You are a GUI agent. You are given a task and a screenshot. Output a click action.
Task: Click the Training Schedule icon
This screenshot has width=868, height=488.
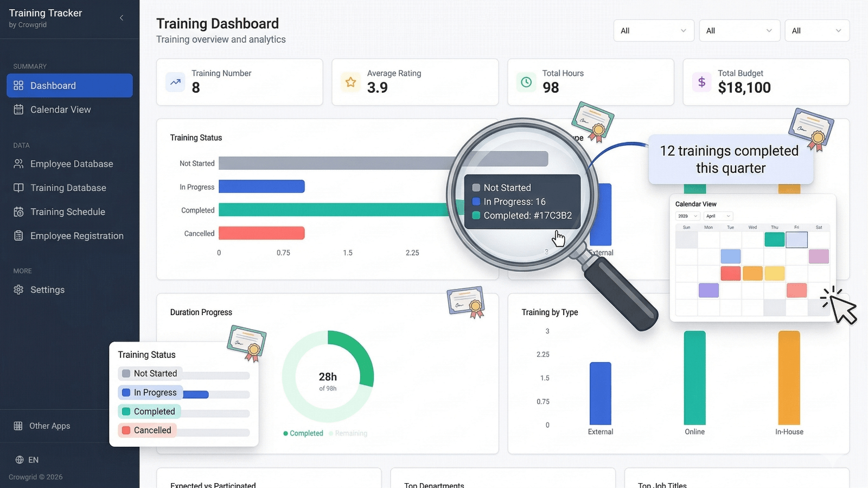[x=18, y=211]
